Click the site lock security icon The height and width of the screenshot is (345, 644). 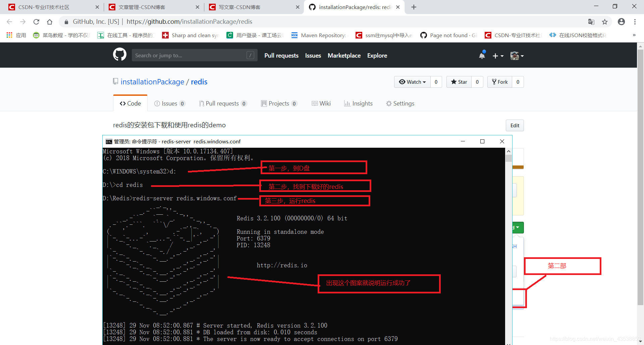pyautogui.click(x=66, y=22)
